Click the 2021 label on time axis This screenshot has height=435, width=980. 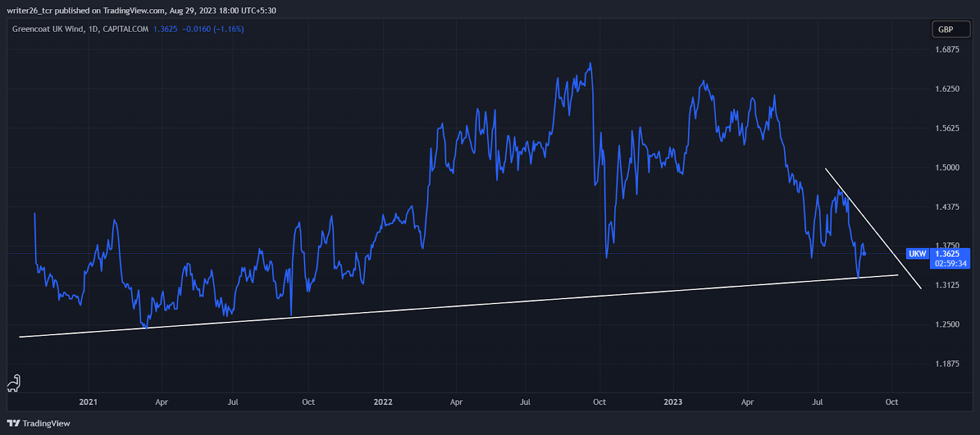(88, 402)
